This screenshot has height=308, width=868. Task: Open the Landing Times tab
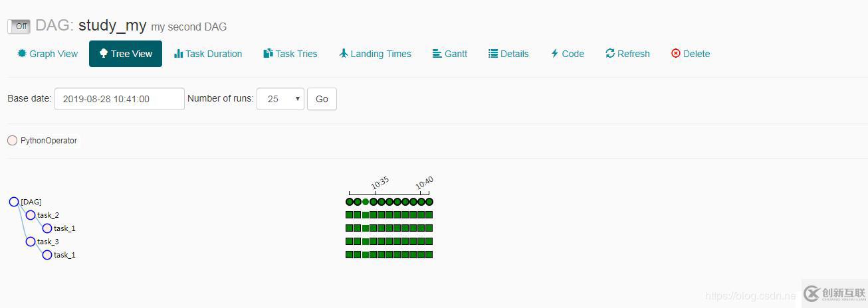click(375, 54)
